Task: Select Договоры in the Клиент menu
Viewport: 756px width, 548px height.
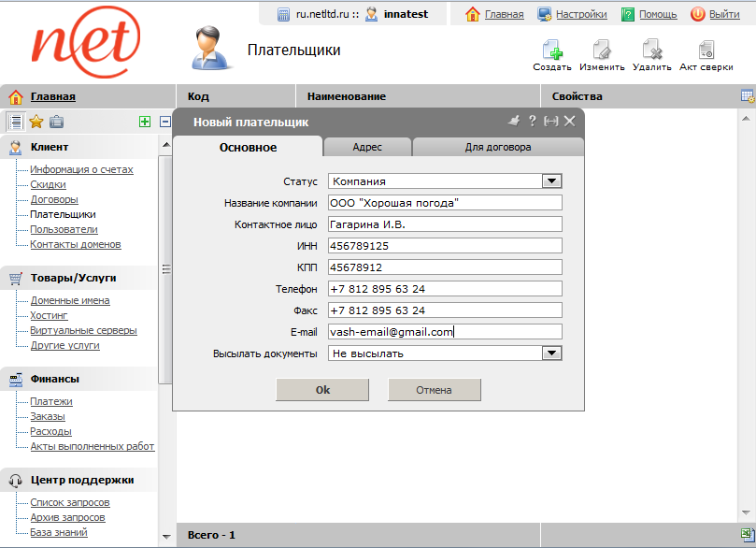Action: [x=54, y=199]
